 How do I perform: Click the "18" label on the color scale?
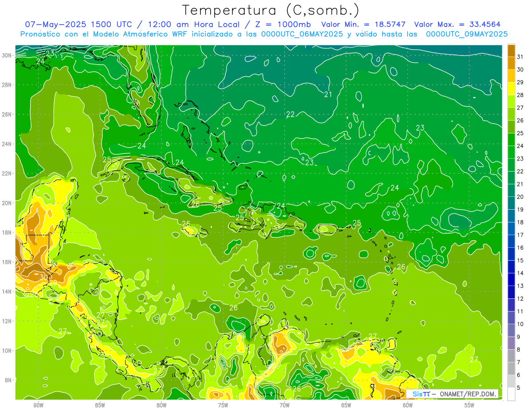point(520,222)
